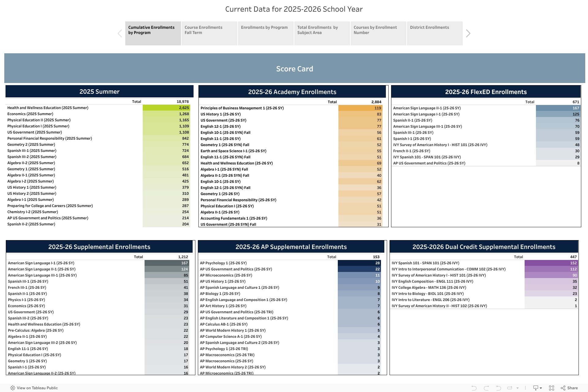
Task: Select the AP Psychology 1 (25-26 SY) row
Action: tap(223, 263)
